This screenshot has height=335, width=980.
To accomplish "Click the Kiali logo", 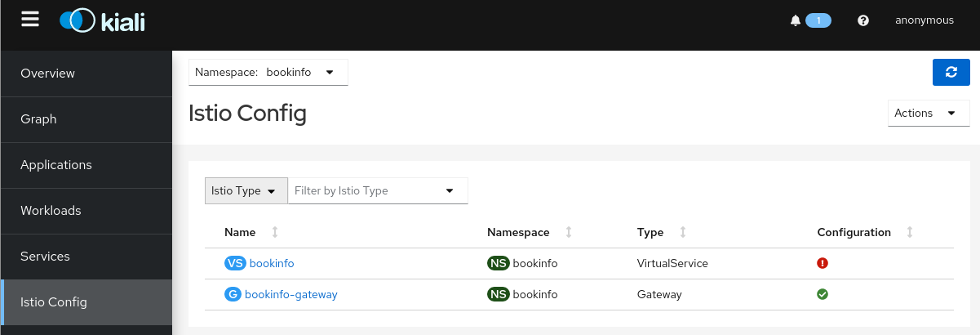I will pos(103,21).
